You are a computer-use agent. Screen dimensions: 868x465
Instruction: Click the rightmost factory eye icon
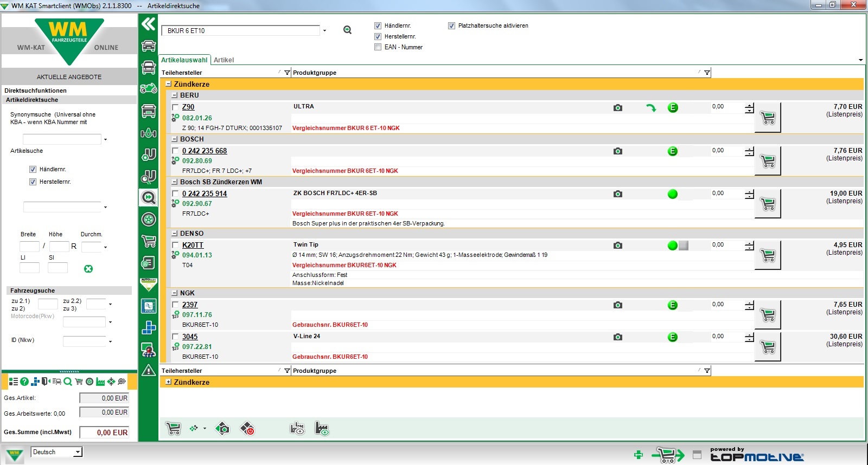pyautogui.click(x=322, y=429)
